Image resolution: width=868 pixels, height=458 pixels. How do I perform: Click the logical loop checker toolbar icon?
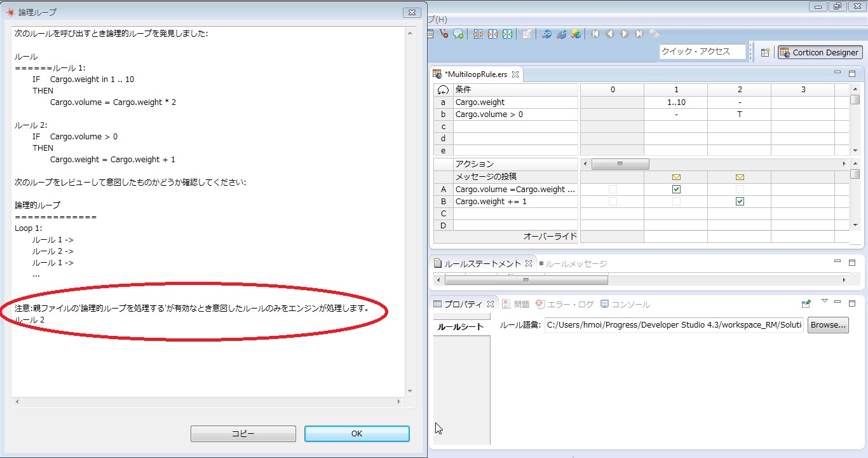[546, 34]
